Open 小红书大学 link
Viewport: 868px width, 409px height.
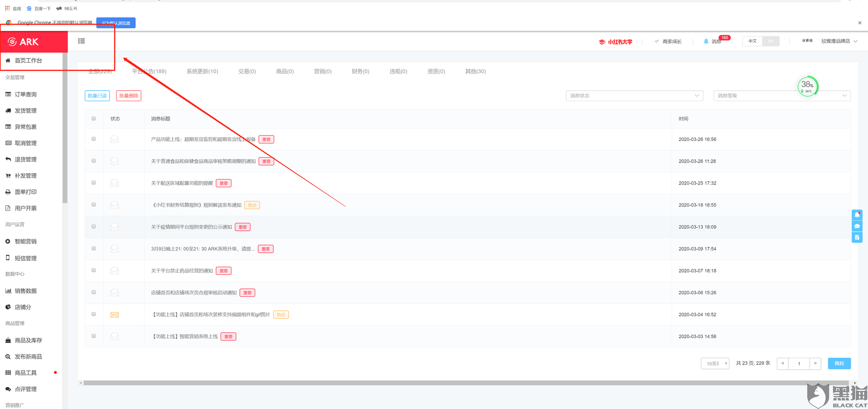click(x=615, y=41)
